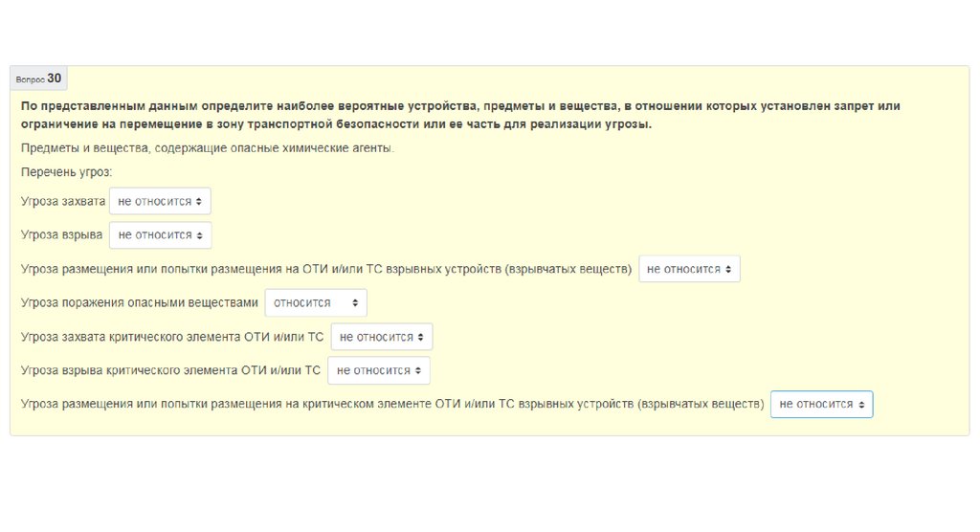
Task: Click label 'Угроза размещения... на ОТИ и/или ТС'
Action: (325, 269)
